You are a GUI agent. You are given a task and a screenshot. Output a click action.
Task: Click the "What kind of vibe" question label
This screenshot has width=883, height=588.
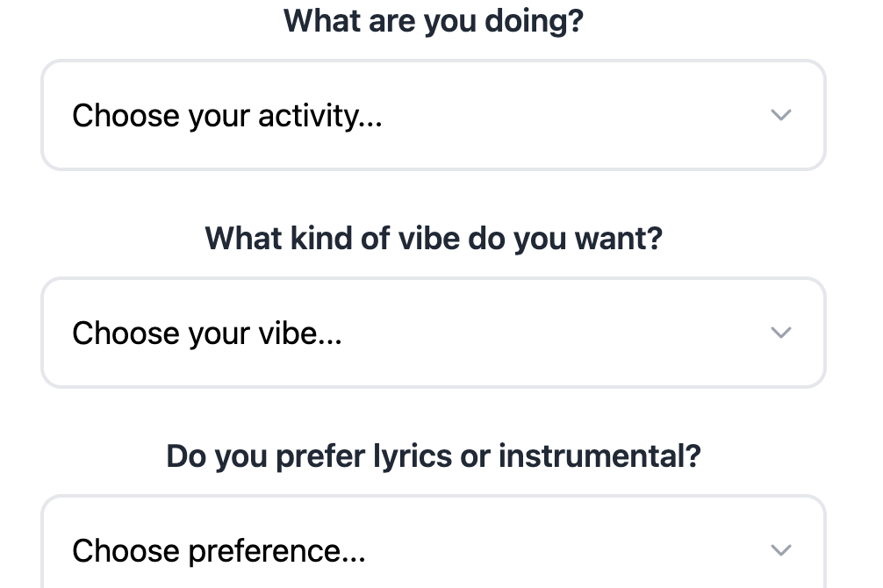[x=433, y=238]
